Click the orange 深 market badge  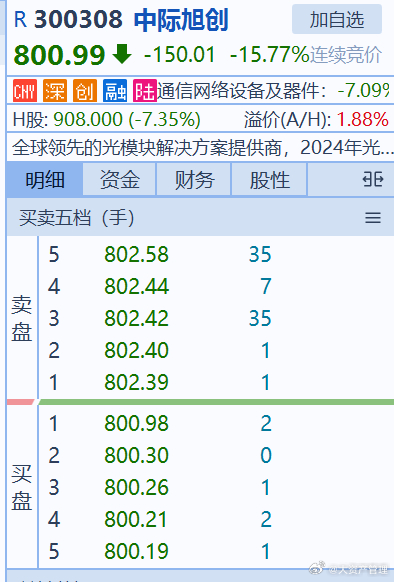tap(55, 91)
